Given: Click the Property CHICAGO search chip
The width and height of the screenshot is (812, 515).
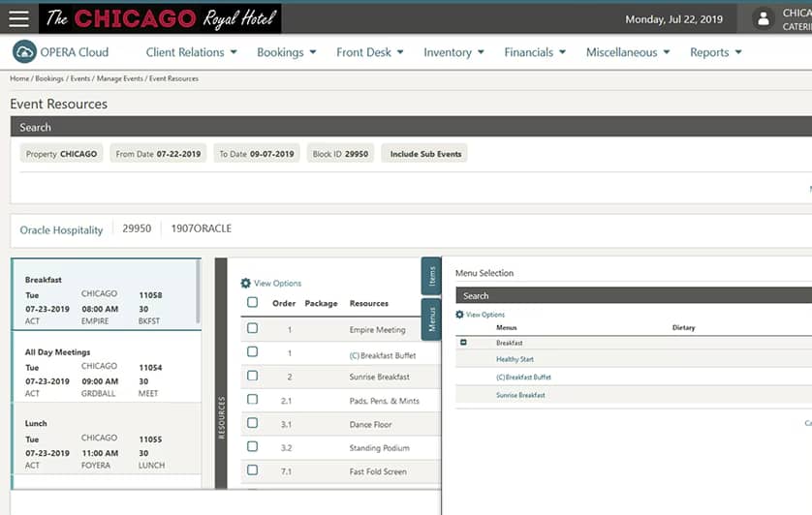Looking at the screenshot, I should pos(62,154).
